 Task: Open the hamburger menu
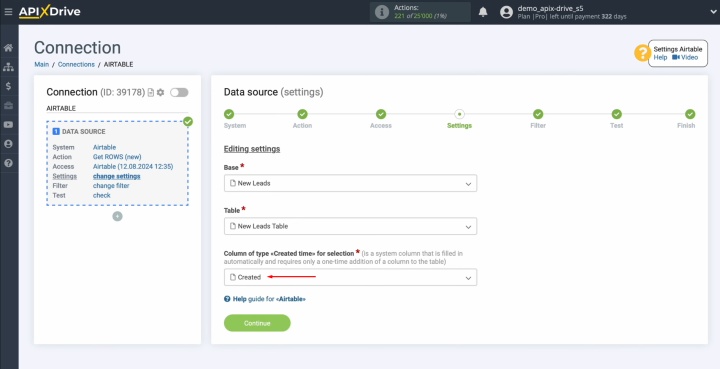pyautogui.click(x=8, y=12)
